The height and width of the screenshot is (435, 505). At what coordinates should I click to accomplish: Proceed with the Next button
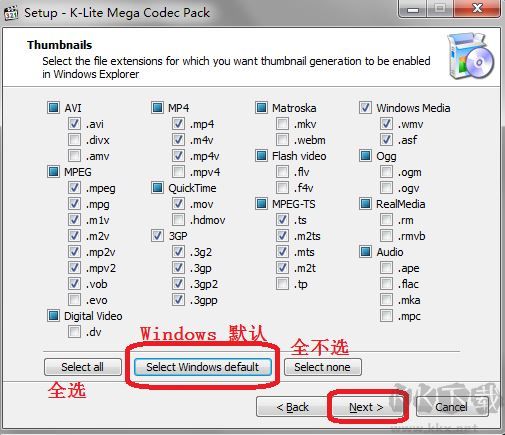click(x=366, y=407)
